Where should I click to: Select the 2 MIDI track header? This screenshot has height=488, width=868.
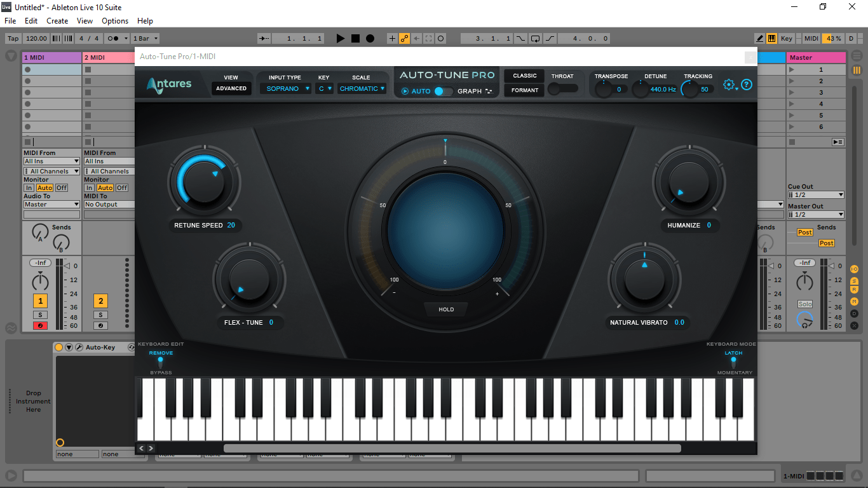click(109, 57)
